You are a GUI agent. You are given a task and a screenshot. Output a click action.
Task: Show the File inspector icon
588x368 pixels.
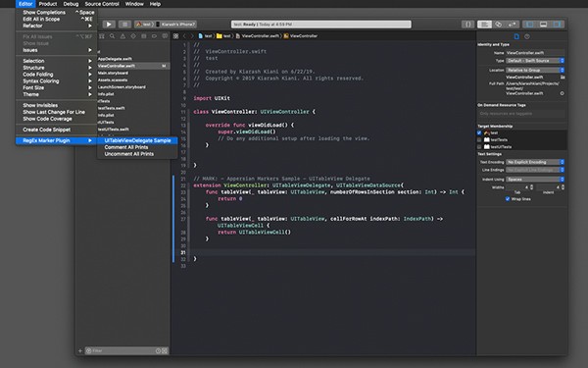pyautogui.click(x=516, y=36)
